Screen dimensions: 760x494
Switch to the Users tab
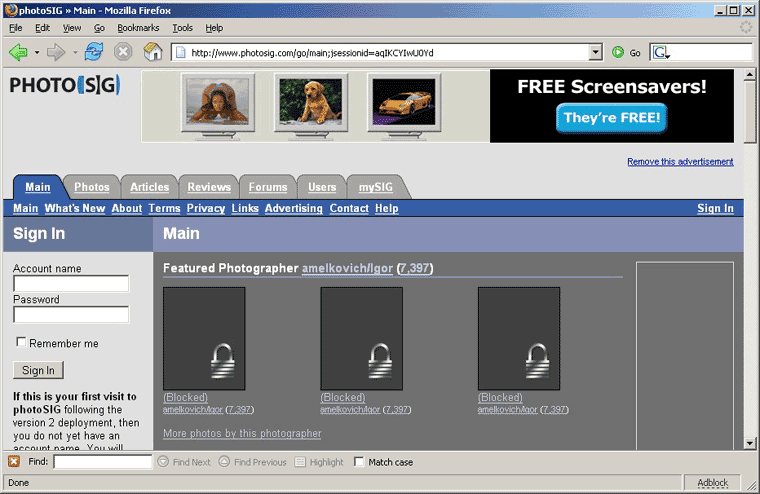point(322,187)
